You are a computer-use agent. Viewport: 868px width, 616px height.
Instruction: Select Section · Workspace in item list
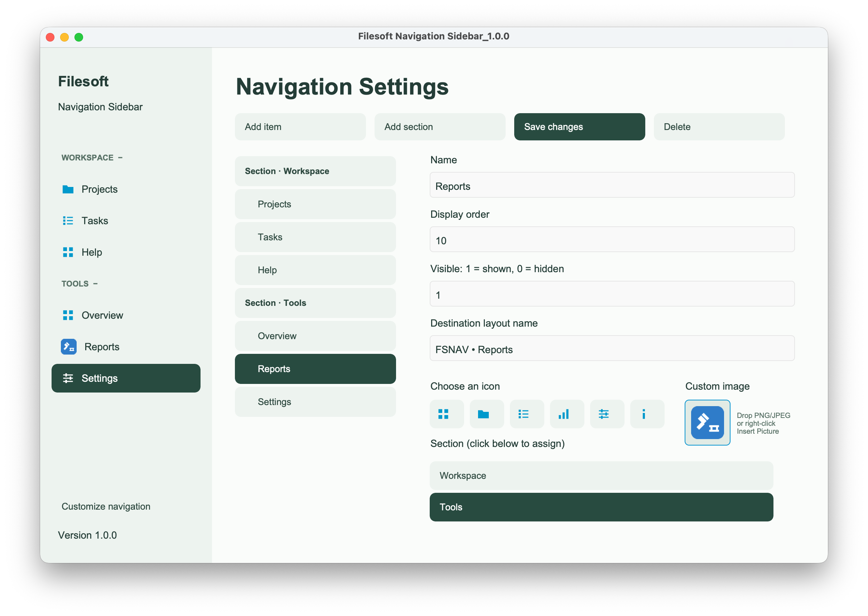pos(315,171)
